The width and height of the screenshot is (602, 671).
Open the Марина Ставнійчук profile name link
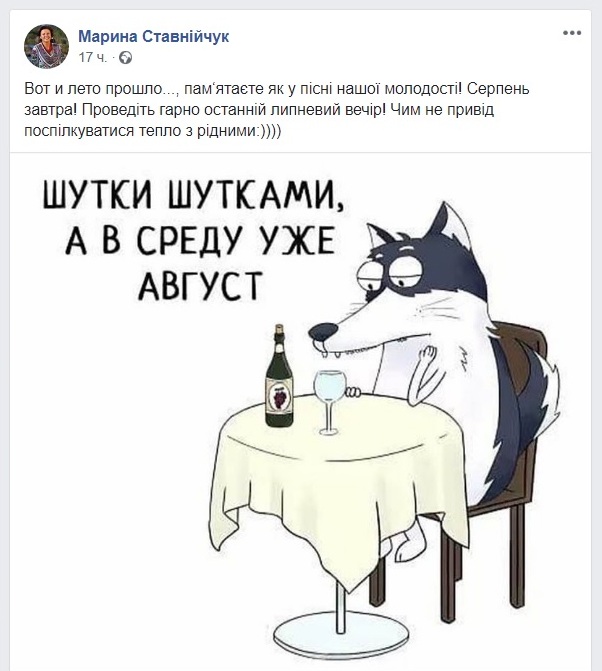tap(154, 36)
